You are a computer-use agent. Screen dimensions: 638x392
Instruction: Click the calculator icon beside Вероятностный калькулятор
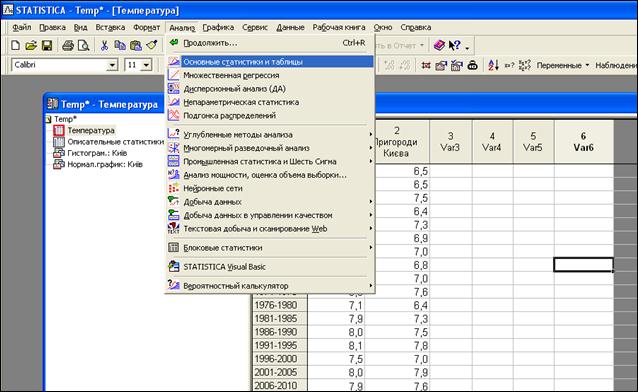(174, 285)
